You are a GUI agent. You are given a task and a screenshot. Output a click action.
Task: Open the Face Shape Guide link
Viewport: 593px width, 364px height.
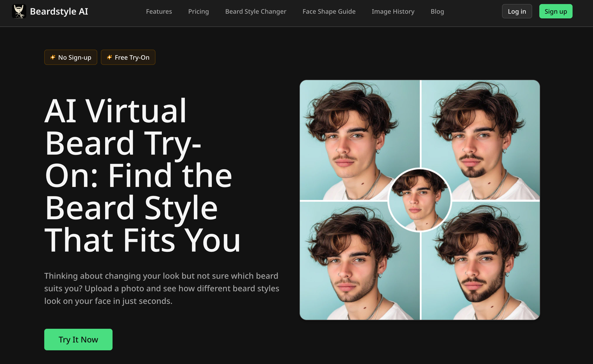(x=329, y=11)
